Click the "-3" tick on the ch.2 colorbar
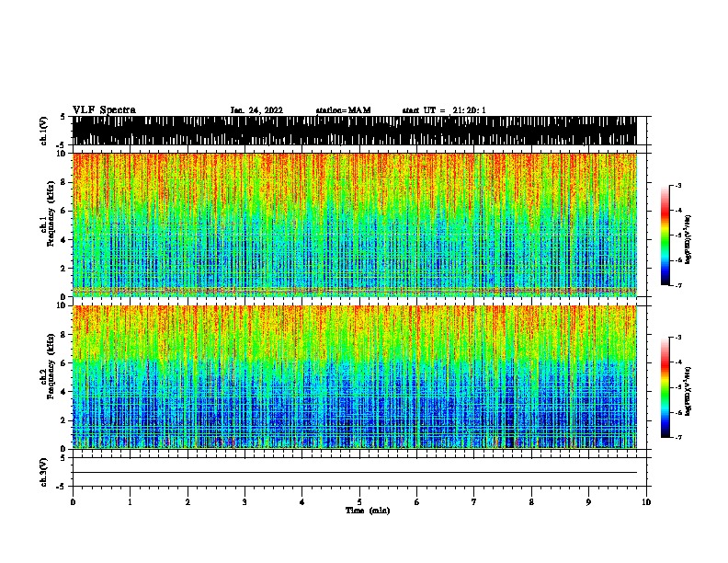 pos(678,338)
